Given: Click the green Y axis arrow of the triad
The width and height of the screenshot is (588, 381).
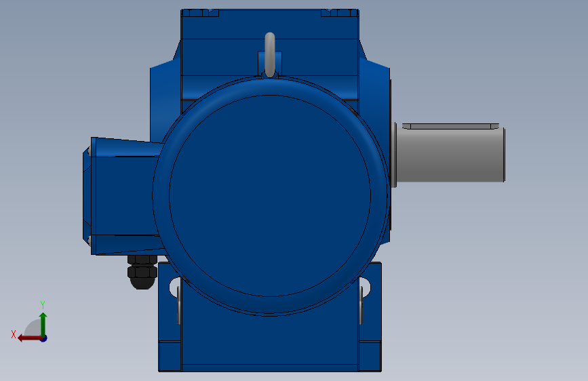Looking at the screenshot, I should (x=43, y=324).
